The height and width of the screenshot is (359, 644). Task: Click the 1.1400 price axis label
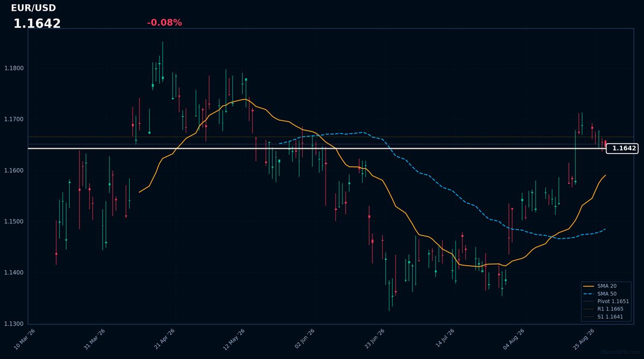[13, 273]
